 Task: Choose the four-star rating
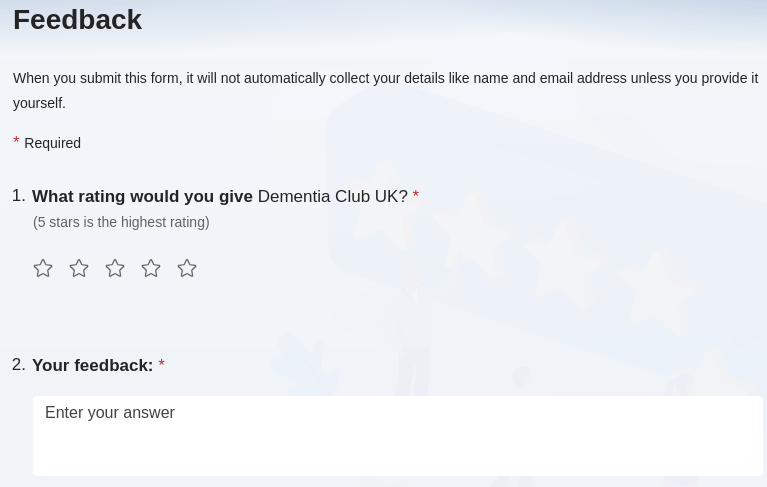click(151, 268)
